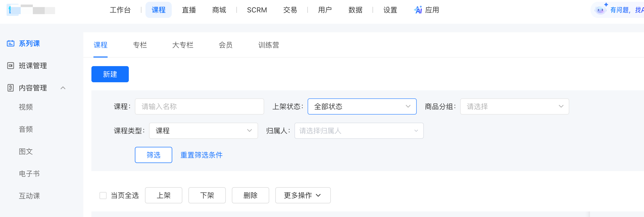This screenshot has width=644, height=217.
Task: Open 视频 under 内容管理
Action: pos(26,107)
